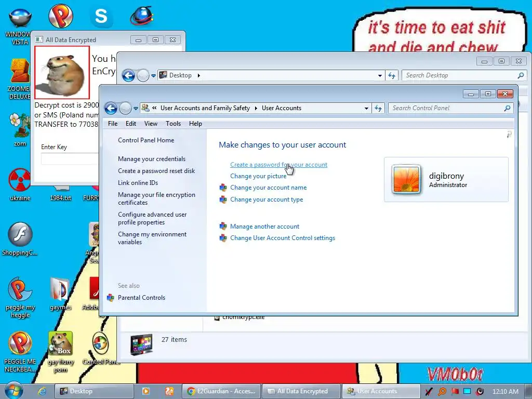Click the User Accounts breadcrumb arrow

(x=256, y=108)
